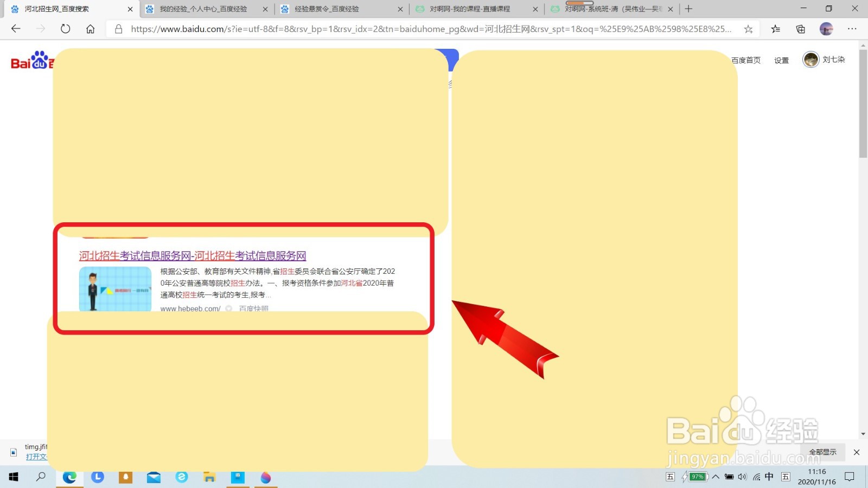Close the 经验悬赏令 tab
This screenshot has height=488, width=868.
400,9
